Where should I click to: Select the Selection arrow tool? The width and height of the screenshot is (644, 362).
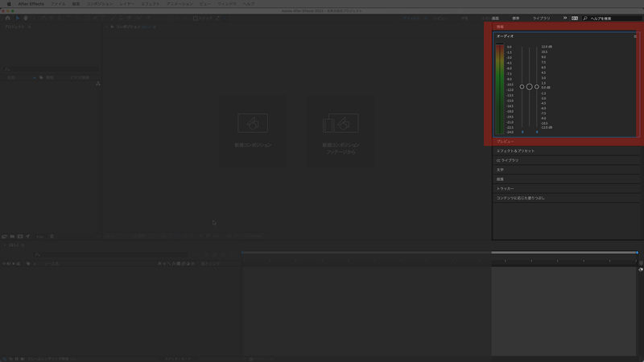[x=17, y=17]
